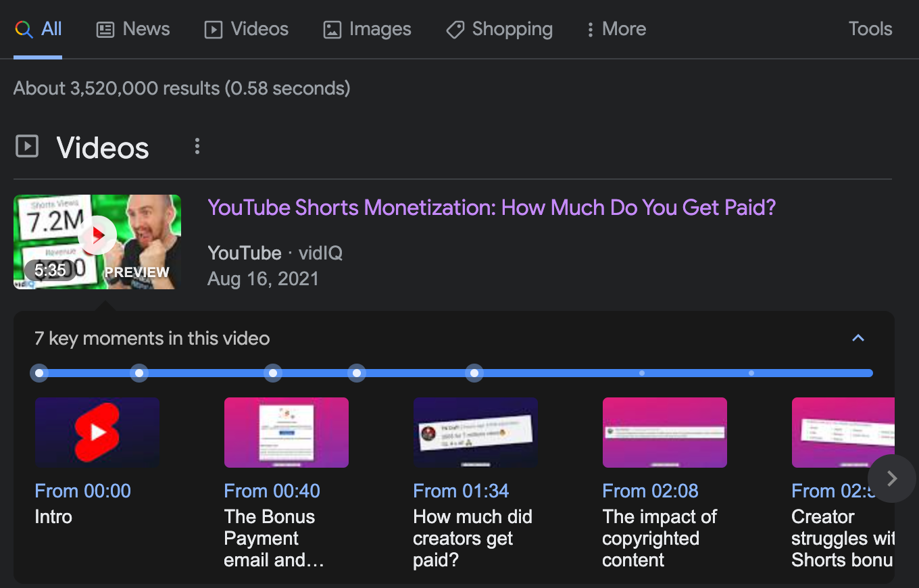Screen dimensions: 919x588
Task: Click the right arrow to see more key moments
Action: click(891, 478)
